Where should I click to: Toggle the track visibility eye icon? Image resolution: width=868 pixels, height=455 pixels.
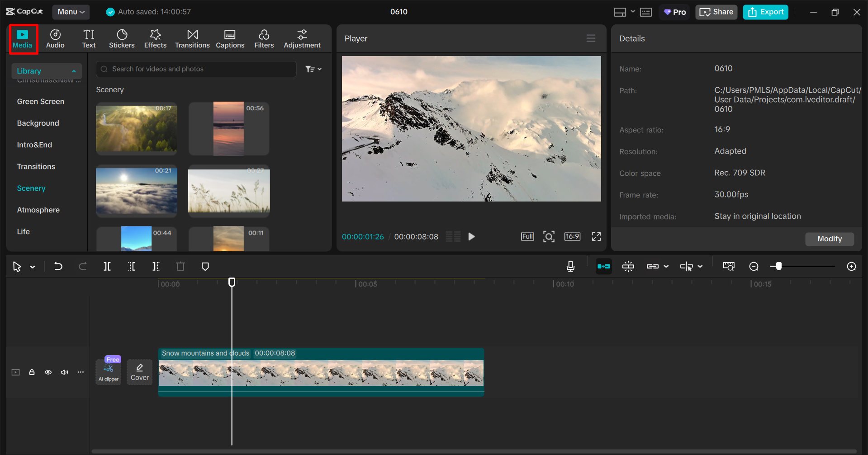pyautogui.click(x=48, y=372)
